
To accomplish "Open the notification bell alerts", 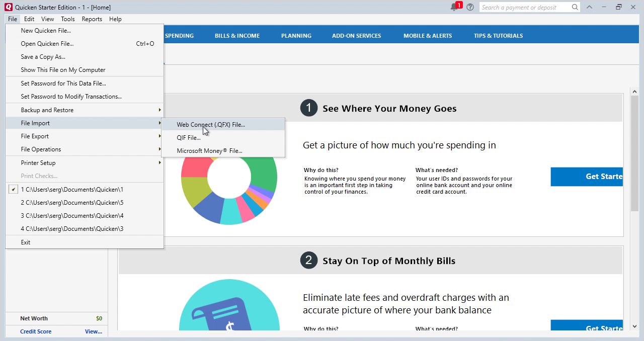I will click(455, 7).
